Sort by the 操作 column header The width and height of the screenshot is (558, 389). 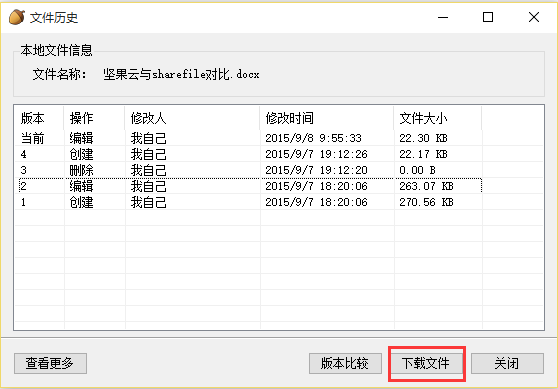(94, 118)
